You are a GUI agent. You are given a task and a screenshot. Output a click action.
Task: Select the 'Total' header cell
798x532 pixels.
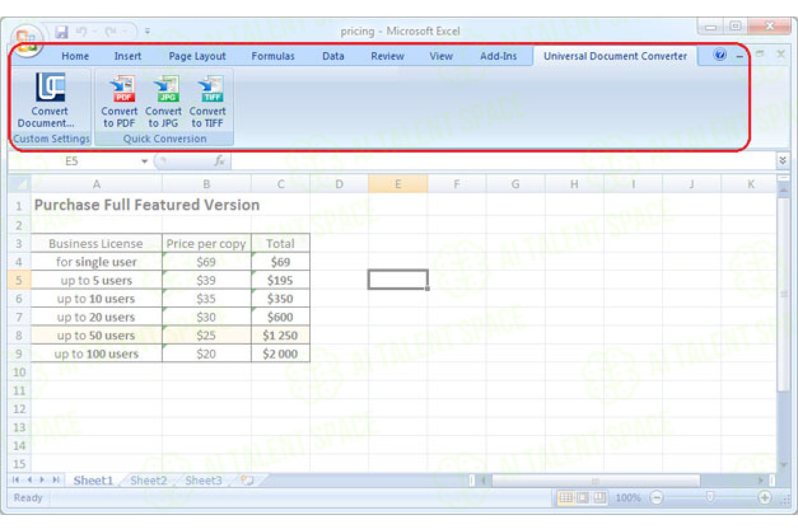point(280,244)
